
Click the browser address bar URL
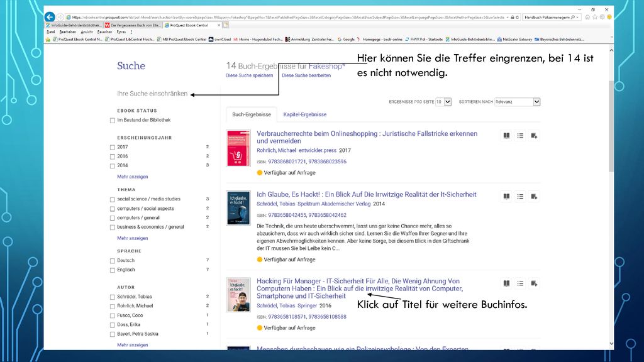tap(287, 17)
